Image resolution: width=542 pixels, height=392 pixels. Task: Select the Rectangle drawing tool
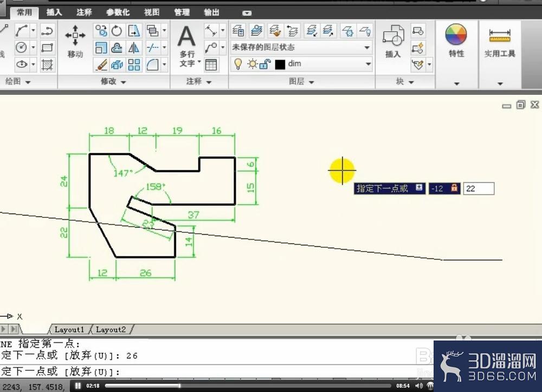pos(47,47)
